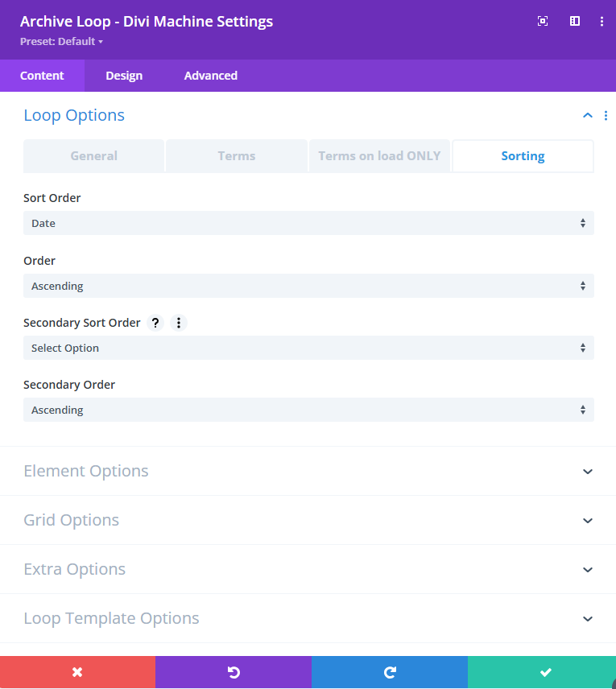Image resolution: width=616 pixels, height=689 pixels.
Task: Open the Order dropdown set to Ascending
Action: pos(308,286)
